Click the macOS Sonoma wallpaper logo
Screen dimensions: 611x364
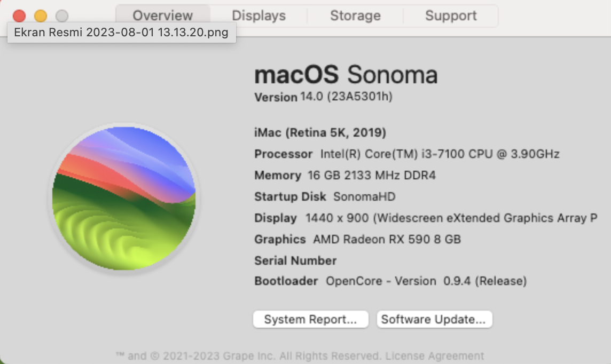(x=124, y=198)
